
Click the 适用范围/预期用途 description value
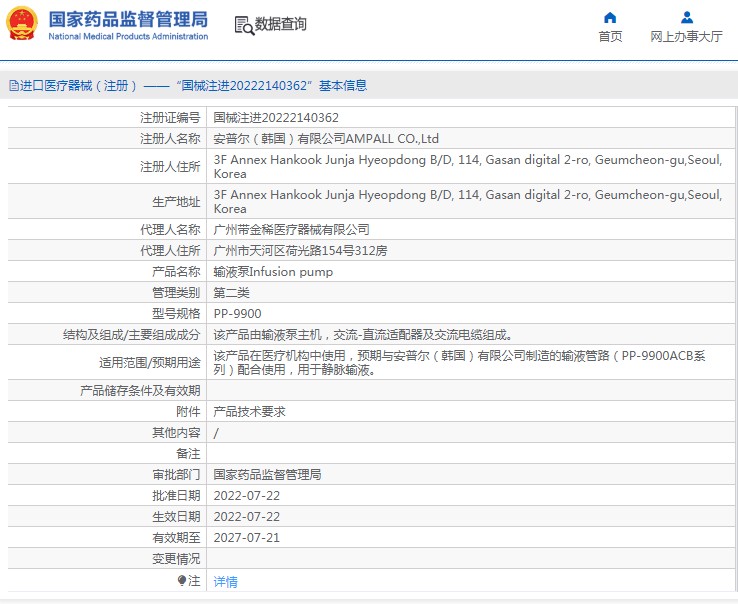click(x=459, y=362)
